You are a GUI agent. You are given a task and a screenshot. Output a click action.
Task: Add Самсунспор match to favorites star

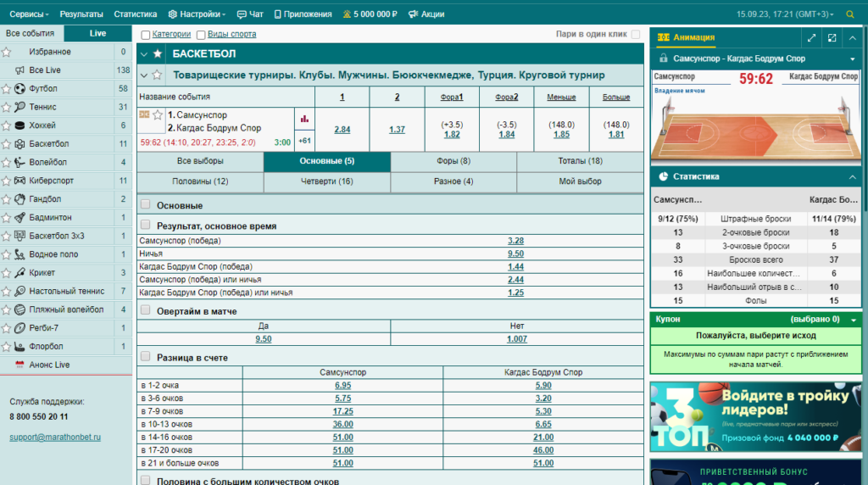tap(158, 115)
